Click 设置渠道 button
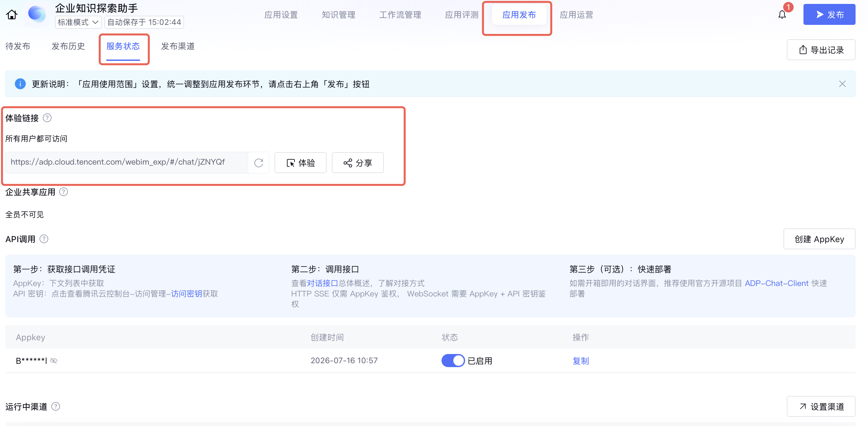 click(821, 406)
